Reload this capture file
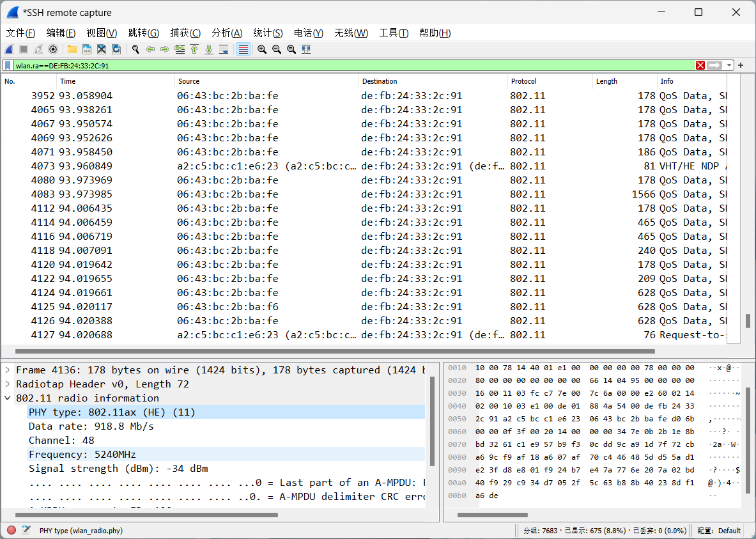Image resolution: width=756 pixels, height=539 pixels. coord(116,49)
